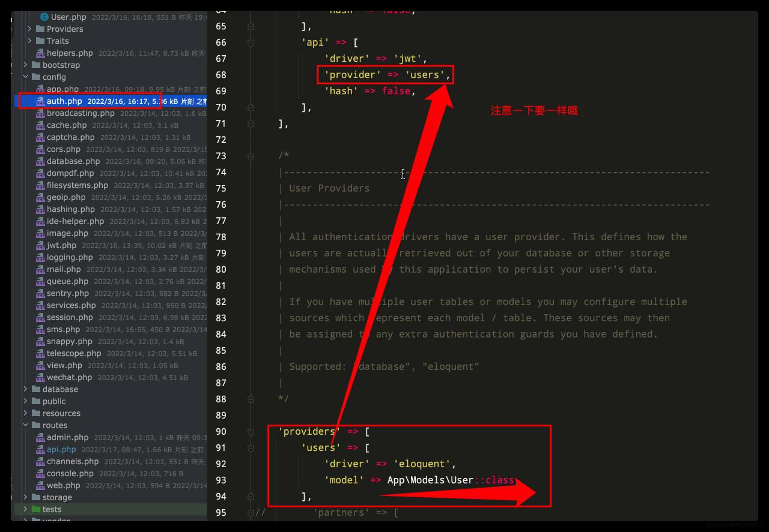
Task: Click the bootstrap folder icon
Action: (36, 65)
